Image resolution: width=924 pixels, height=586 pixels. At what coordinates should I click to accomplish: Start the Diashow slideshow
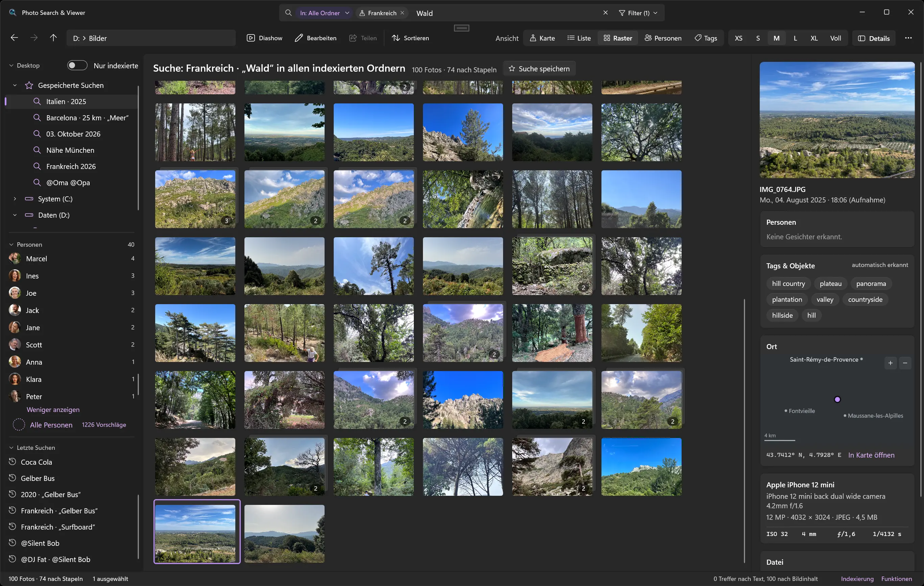tap(265, 38)
